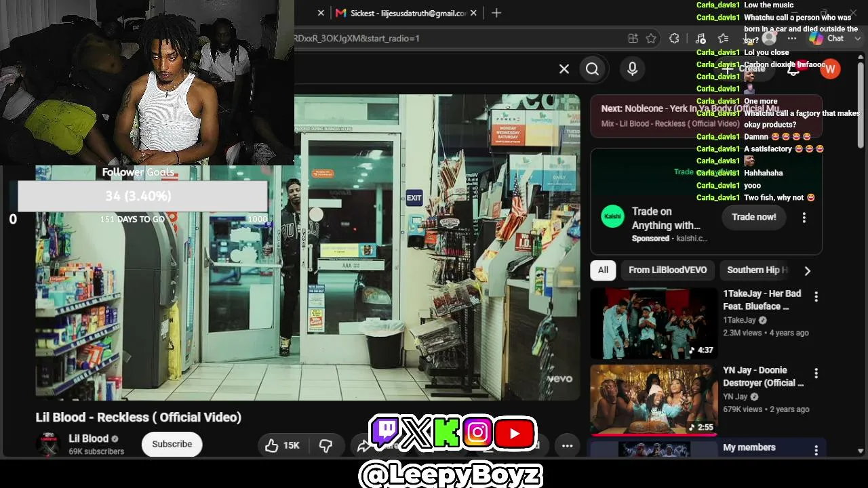The width and height of the screenshot is (868, 488).
Task: Select the All filter chip
Action: coord(603,270)
